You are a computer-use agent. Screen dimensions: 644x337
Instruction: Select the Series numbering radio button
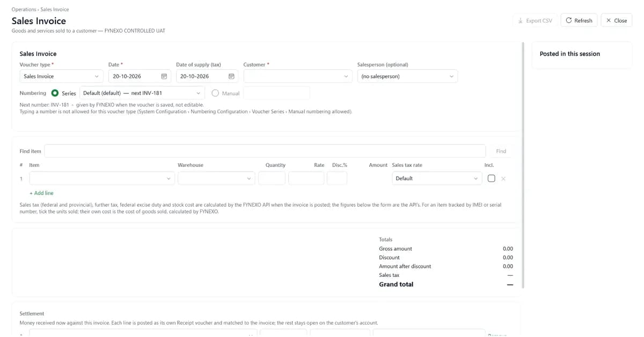[x=55, y=93]
